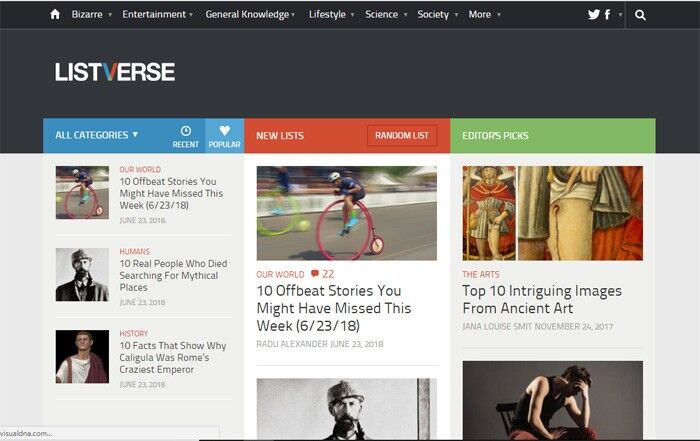The width and height of the screenshot is (700, 441).
Task: Open small penny-farthing cyclist thumbnail
Action: pyautogui.click(x=82, y=192)
